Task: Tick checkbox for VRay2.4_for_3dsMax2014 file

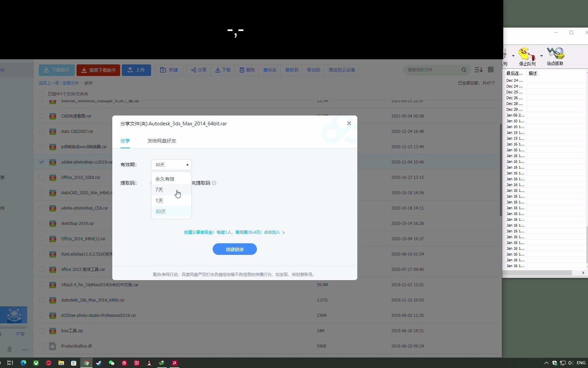Action: pyautogui.click(x=42, y=285)
